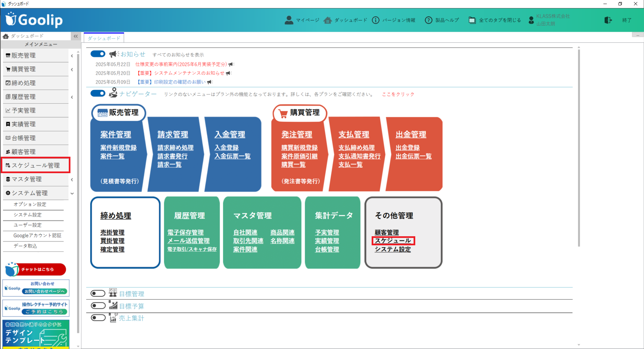Click the お知らせ megaphone icon
The image size is (644, 349).
[x=114, y=54]
